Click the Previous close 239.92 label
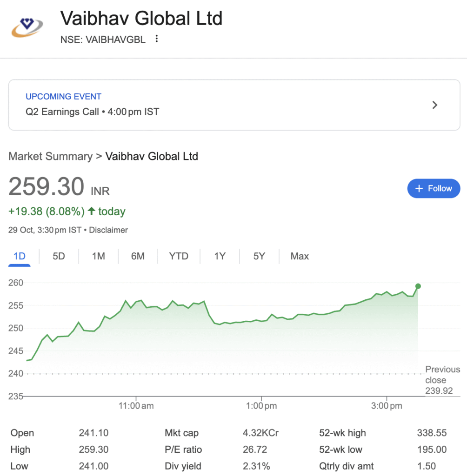Screen dimensions: 467x476 pos(442,380)
